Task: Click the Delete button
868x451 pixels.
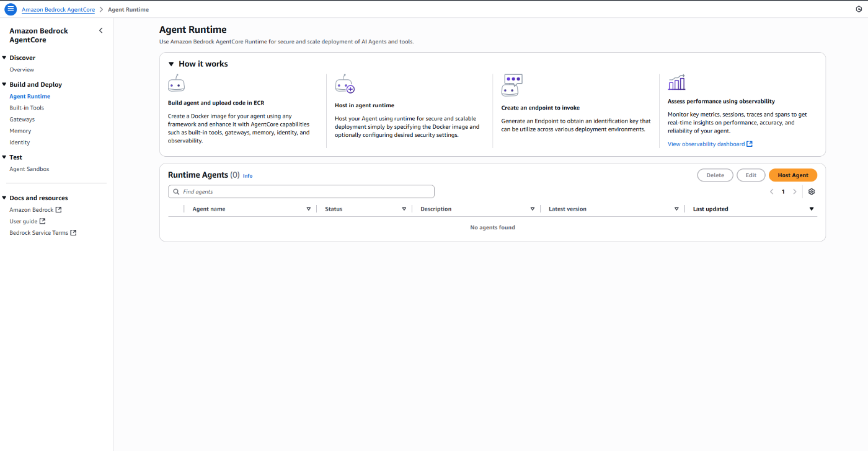Action: click(715, 175)
